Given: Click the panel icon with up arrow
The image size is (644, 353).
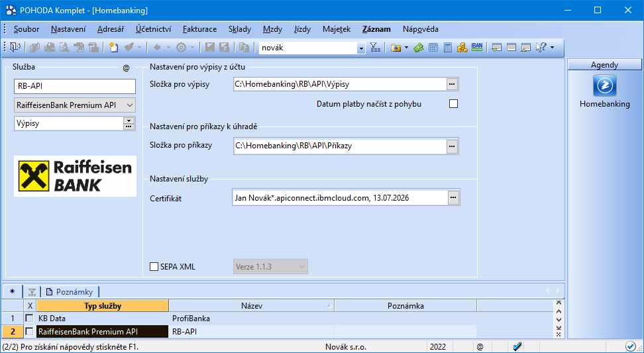Looking at the screenshot, I should pyautogui.click(x=526, y=48).
